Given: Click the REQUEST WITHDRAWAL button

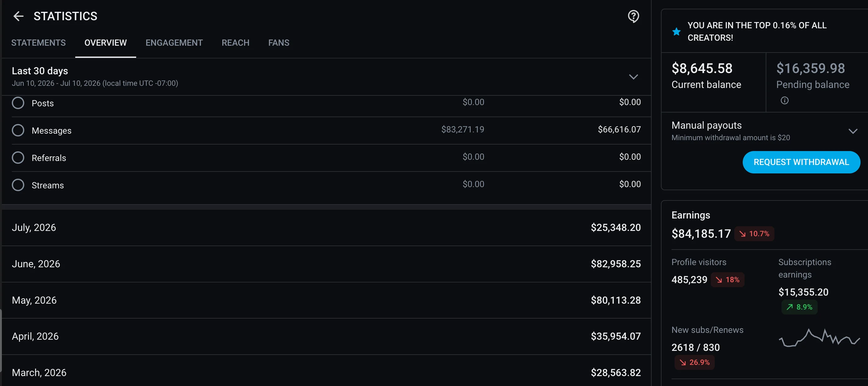Looking at the screenshot, I should pyautogui.click(x=801, y=162).
